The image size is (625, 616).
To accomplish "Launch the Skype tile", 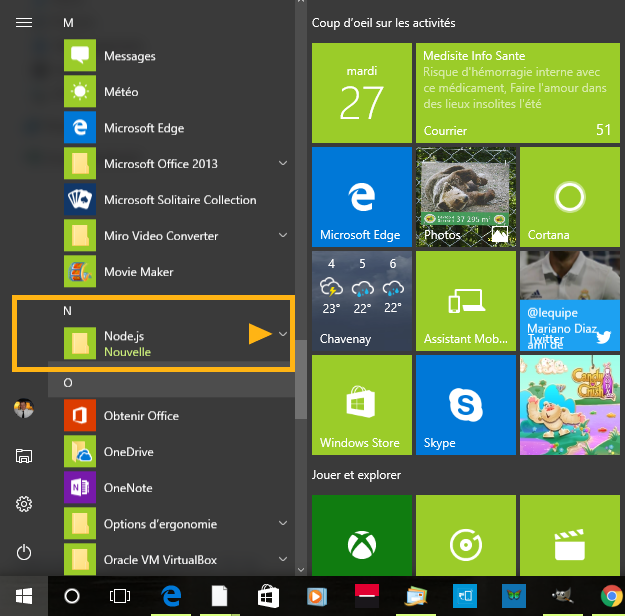I will (x=466, y=405).
